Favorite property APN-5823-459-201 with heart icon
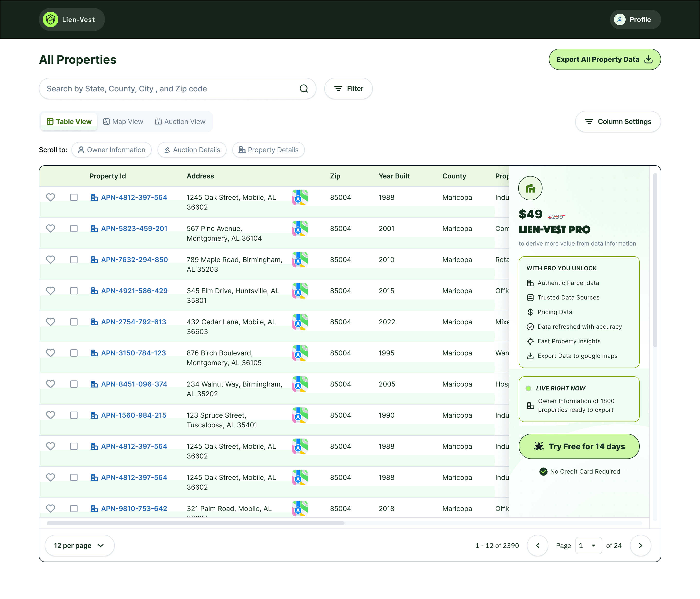 tap(51, 228)
